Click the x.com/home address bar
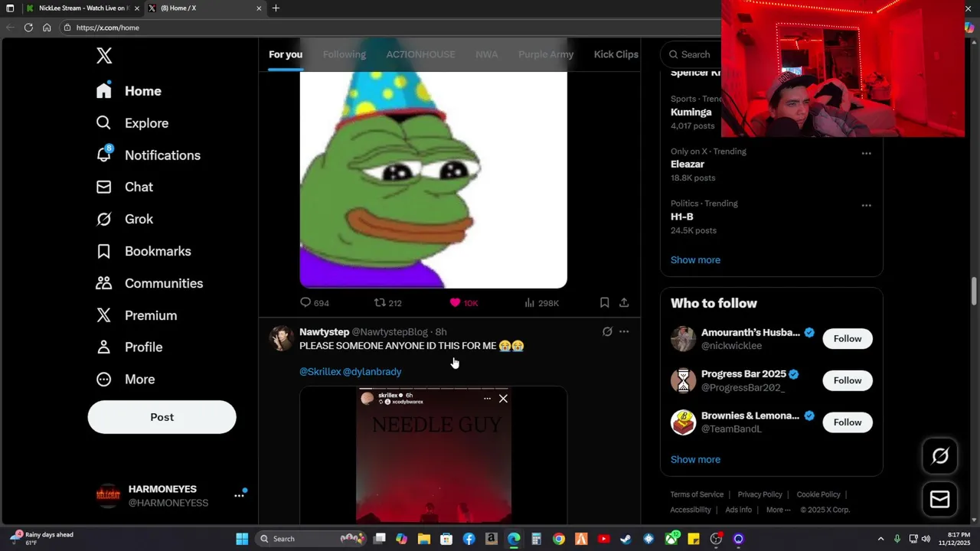This screenshot has width=980, height=551. [390, 28]
